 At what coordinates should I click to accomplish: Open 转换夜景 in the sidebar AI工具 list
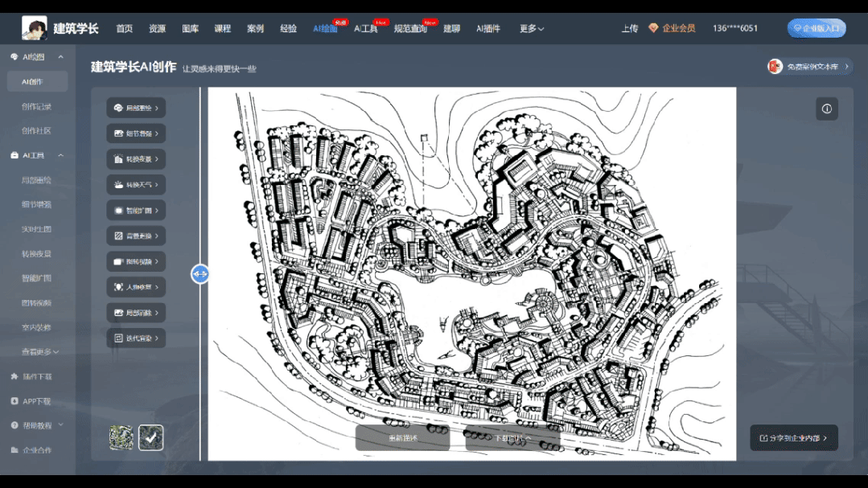point(36,253)
